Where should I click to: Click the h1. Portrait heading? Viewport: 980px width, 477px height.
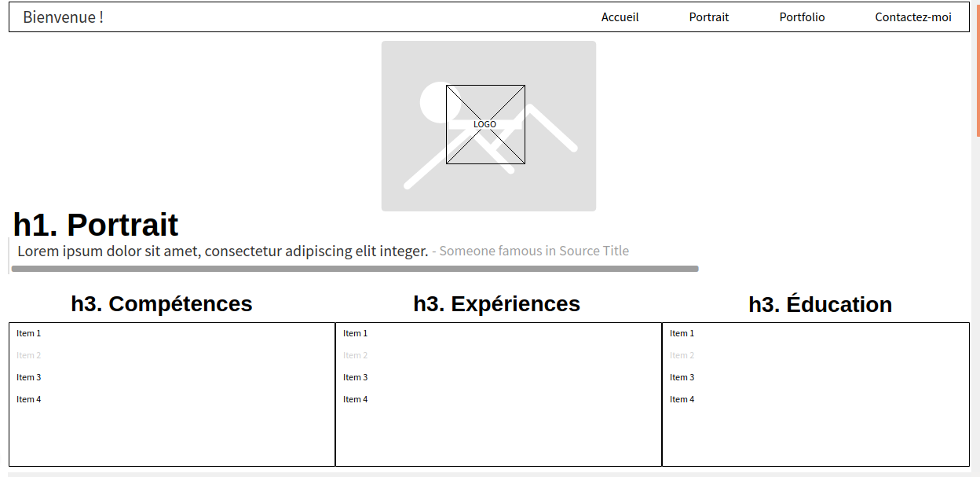(96, 225)
